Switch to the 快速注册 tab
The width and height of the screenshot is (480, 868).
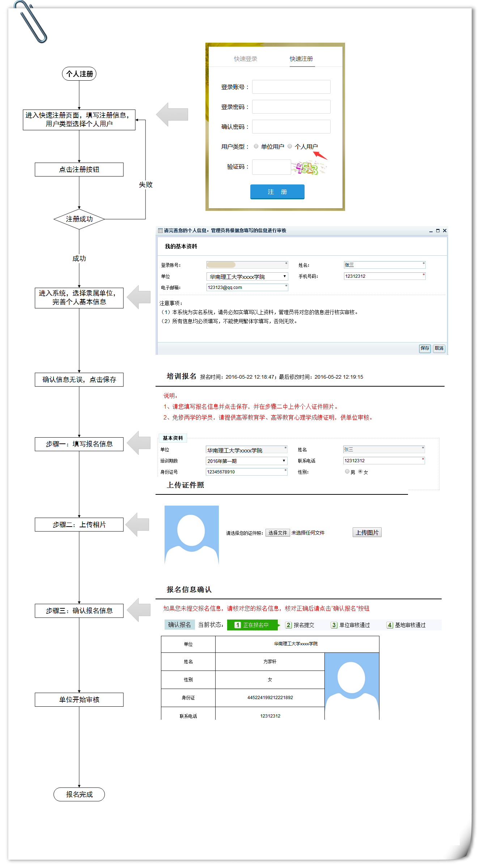click(301, 59)
